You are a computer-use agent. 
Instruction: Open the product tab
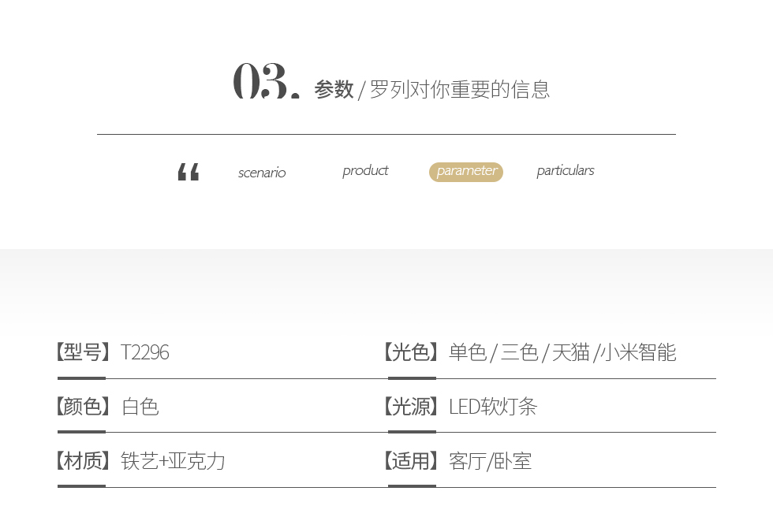[x=365, y=170]
